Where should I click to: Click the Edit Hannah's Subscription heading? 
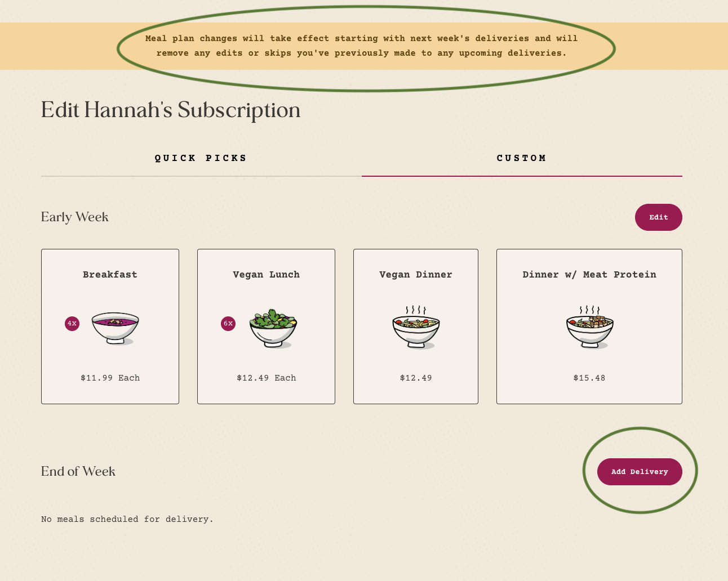[x=171, y=110]
